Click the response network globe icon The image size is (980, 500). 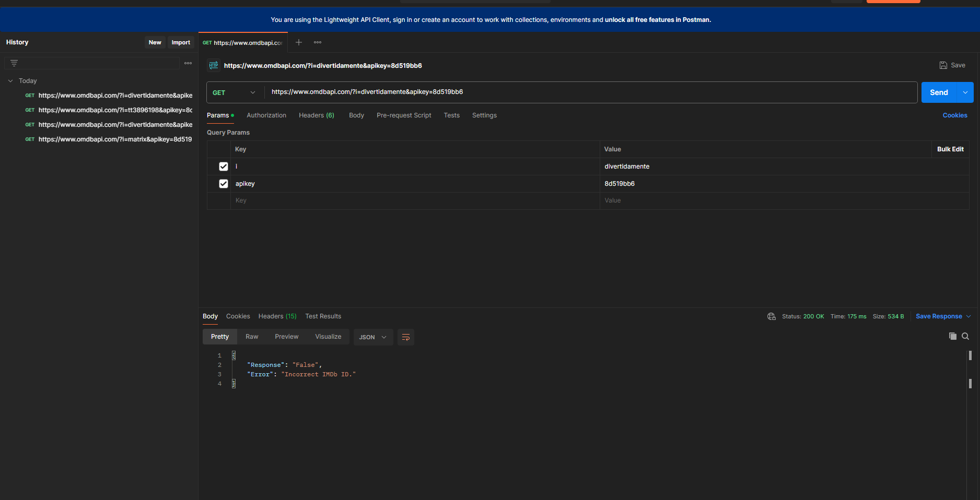[772, 316]
